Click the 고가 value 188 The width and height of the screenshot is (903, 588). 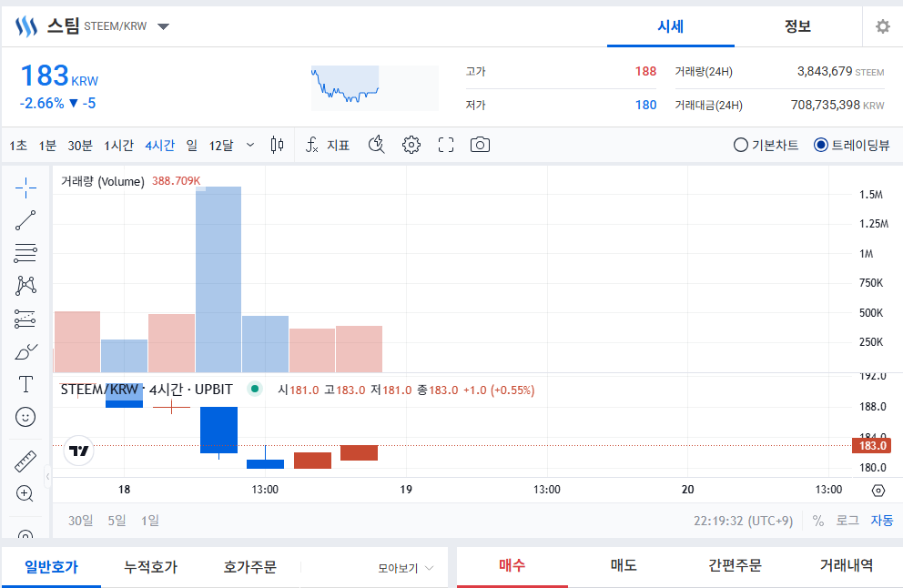[645, 71]
